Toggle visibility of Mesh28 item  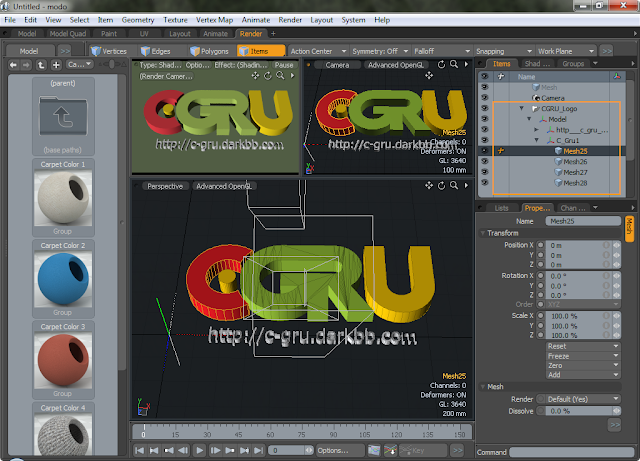coord(484,183)
